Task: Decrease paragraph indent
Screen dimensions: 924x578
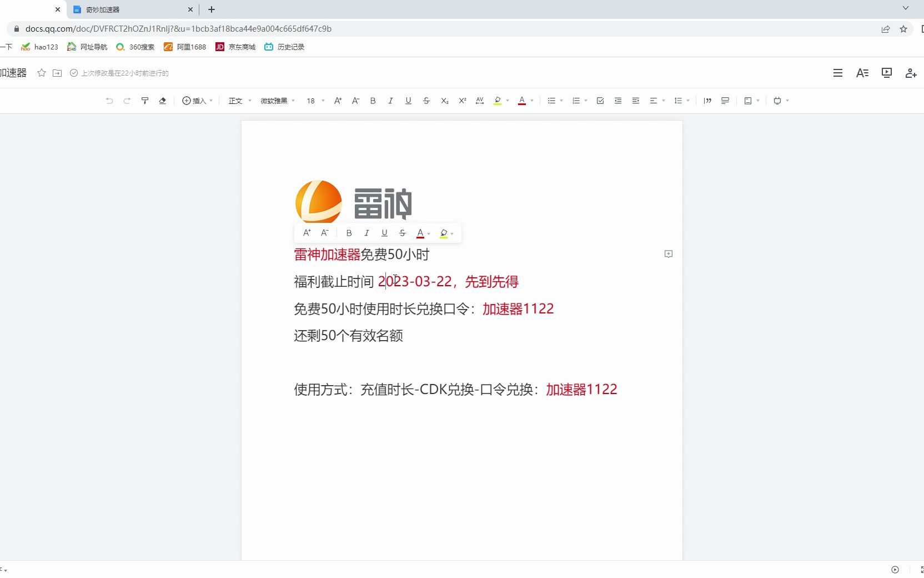Action: 618,101
